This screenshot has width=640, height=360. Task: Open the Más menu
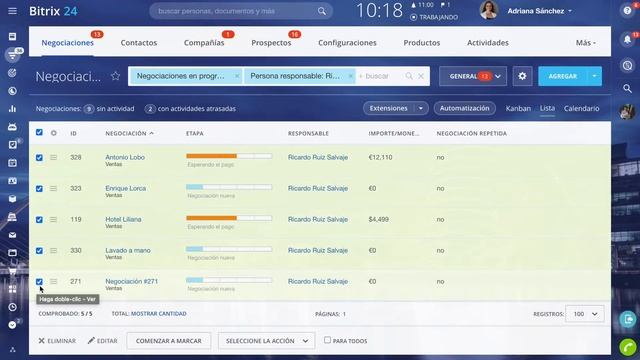click(x=586, y=42)
